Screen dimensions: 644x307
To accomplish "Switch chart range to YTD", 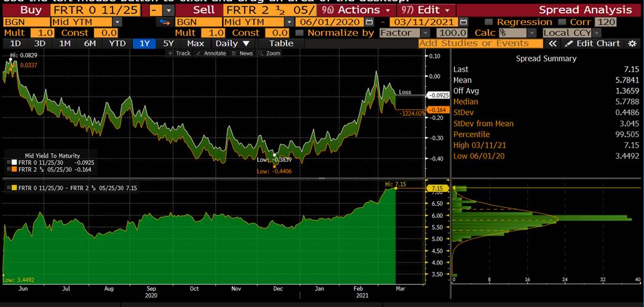I will point(117,43).
